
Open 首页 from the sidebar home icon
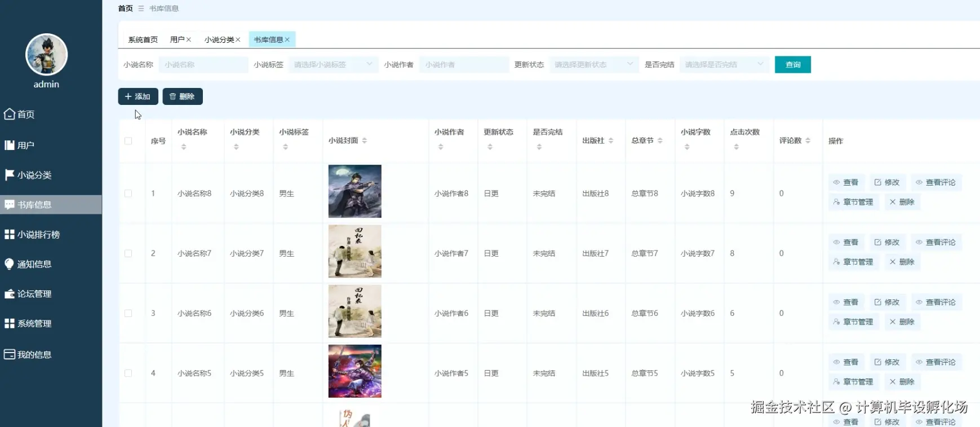pyautogui.click(x=19, y=115)
